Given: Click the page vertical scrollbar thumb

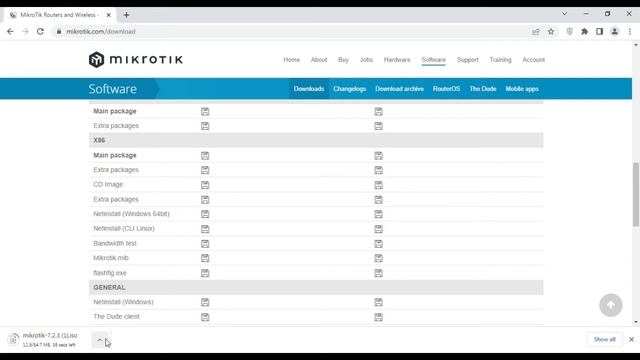Looking at the screenshot, I should click(636, 194).
